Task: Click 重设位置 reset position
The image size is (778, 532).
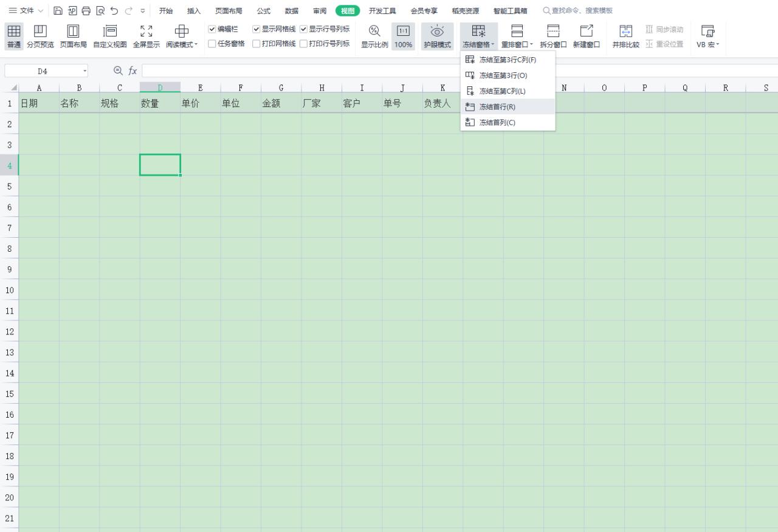Action: (664, 44)
